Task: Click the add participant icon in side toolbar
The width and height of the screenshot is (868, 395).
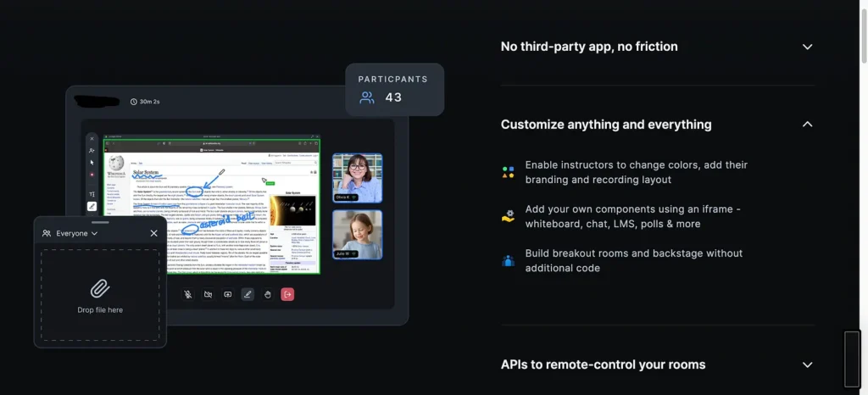Action: click(92, 150)
